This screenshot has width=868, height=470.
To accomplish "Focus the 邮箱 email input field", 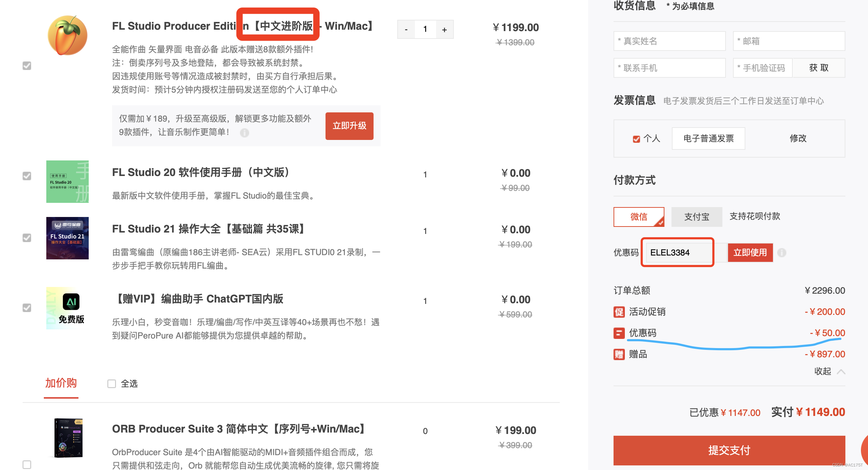I will [789, 41].
